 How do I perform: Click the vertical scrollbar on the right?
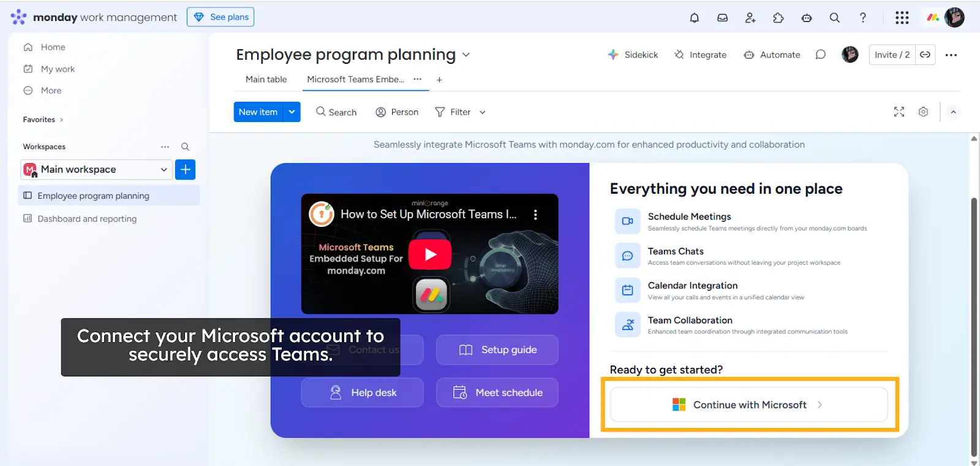point(974,327)
